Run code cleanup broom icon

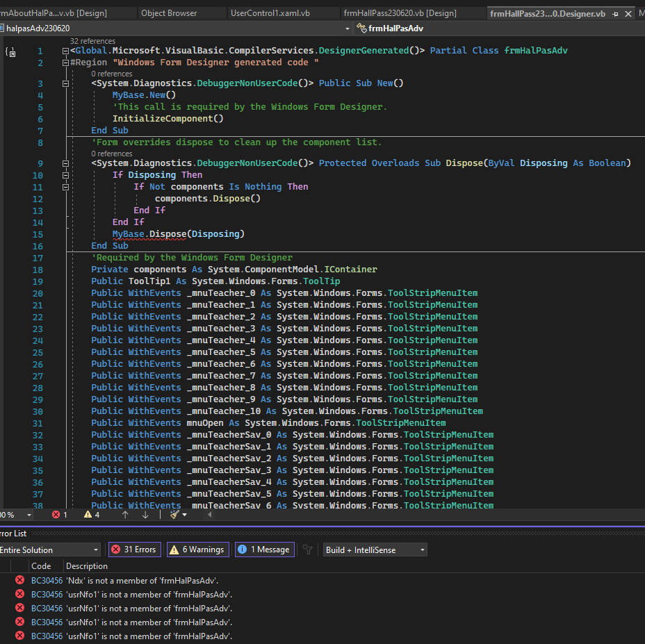174,515
